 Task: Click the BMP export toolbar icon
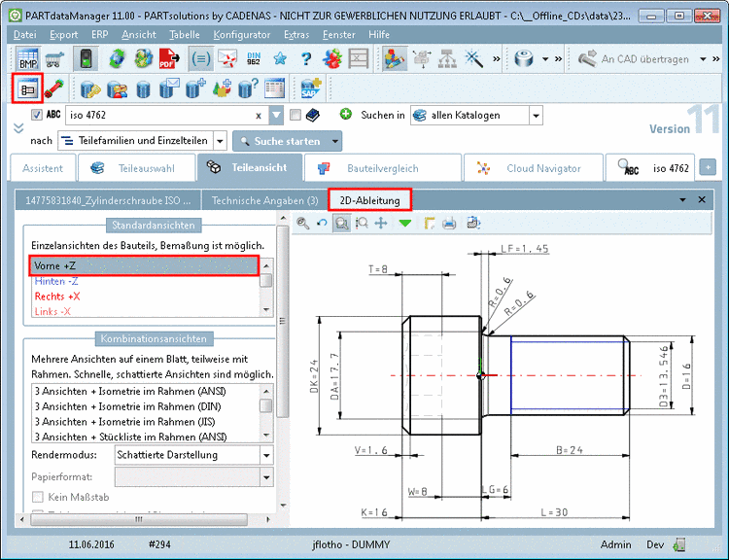coord(27,59)
